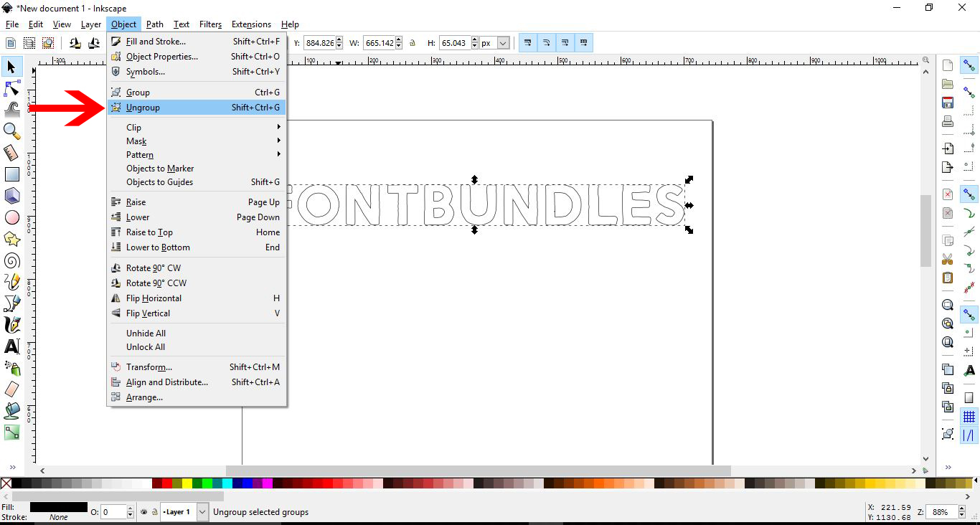The height and width of the screenshot is (525, 980).
Task: Toggle move gradients with objects
Action: [565, 43]
